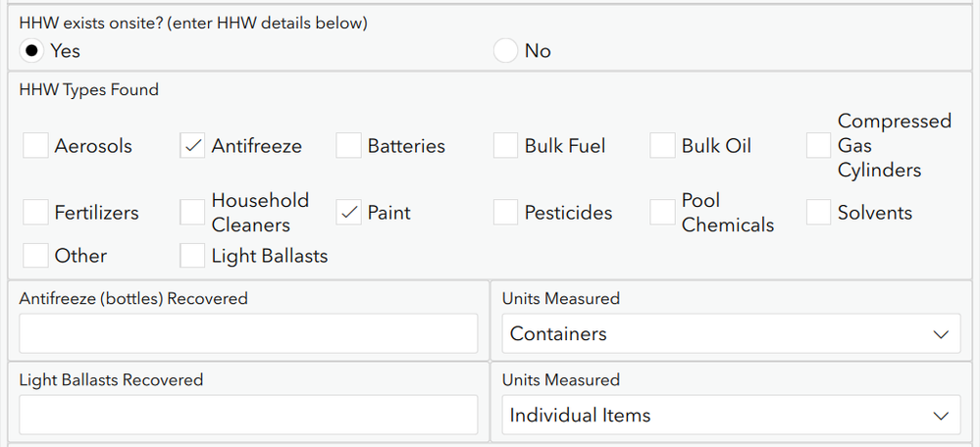Check the Other HHW type checkbox
This screenshot has width=980, height=447.
point(36,256)
